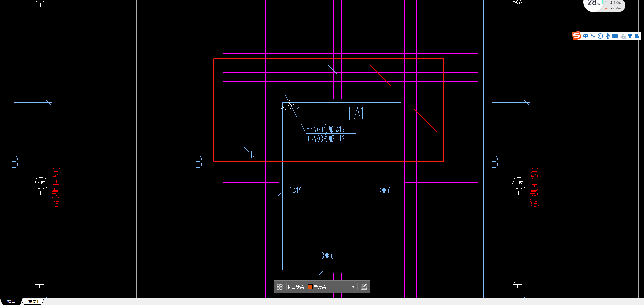The width and height of the screenshot is (644, 305).
Task: Activate voice input microphone icon
Action: [x=608, y=36]
